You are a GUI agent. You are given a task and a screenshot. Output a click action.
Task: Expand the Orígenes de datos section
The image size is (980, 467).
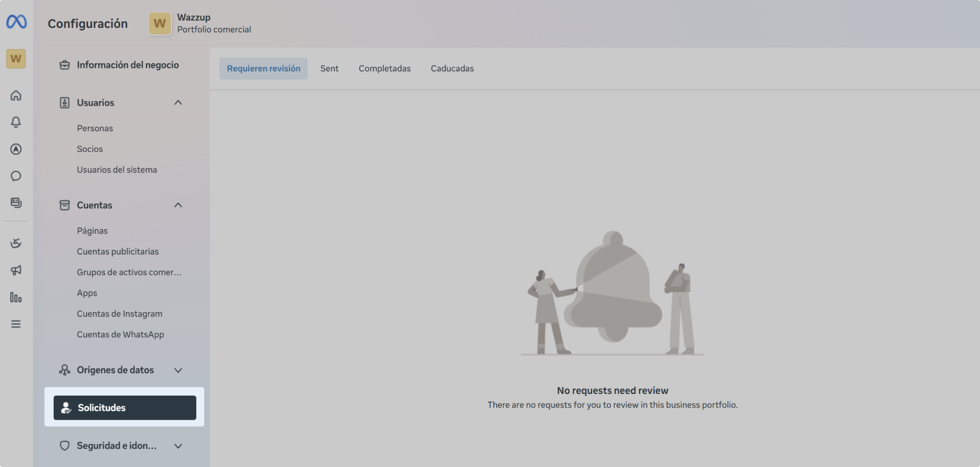tap(178, 370)
